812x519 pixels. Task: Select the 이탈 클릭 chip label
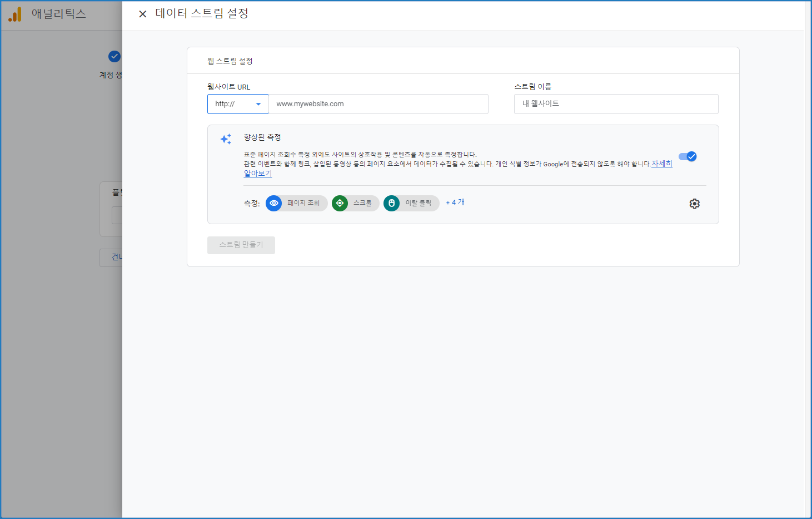418,203
